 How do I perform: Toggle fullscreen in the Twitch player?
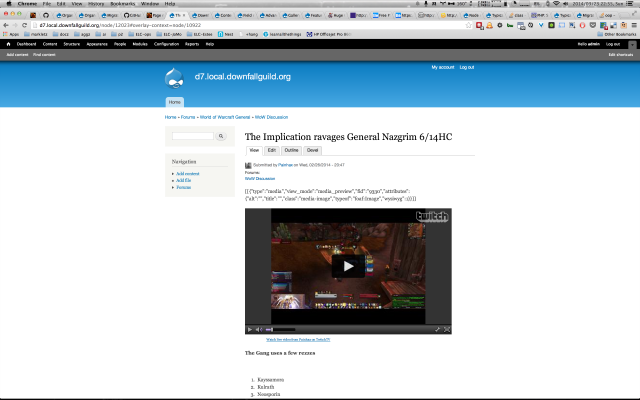click(x=447, y=329)
